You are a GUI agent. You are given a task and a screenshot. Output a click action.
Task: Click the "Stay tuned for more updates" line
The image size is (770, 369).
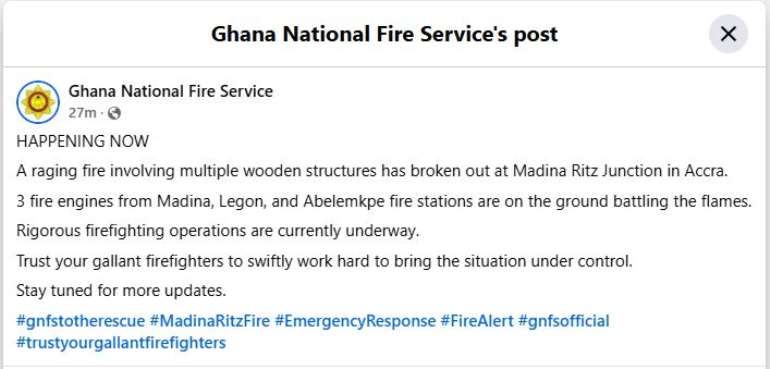(121, 291)
